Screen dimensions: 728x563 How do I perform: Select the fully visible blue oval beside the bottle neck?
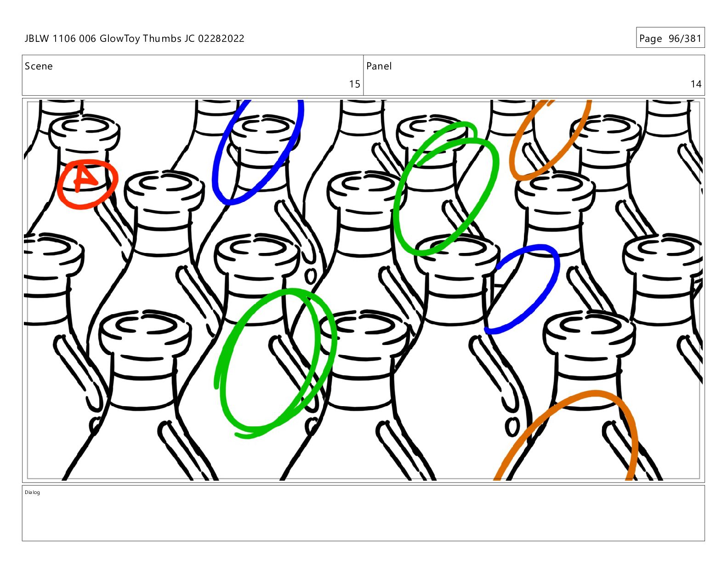click(522, 289)
